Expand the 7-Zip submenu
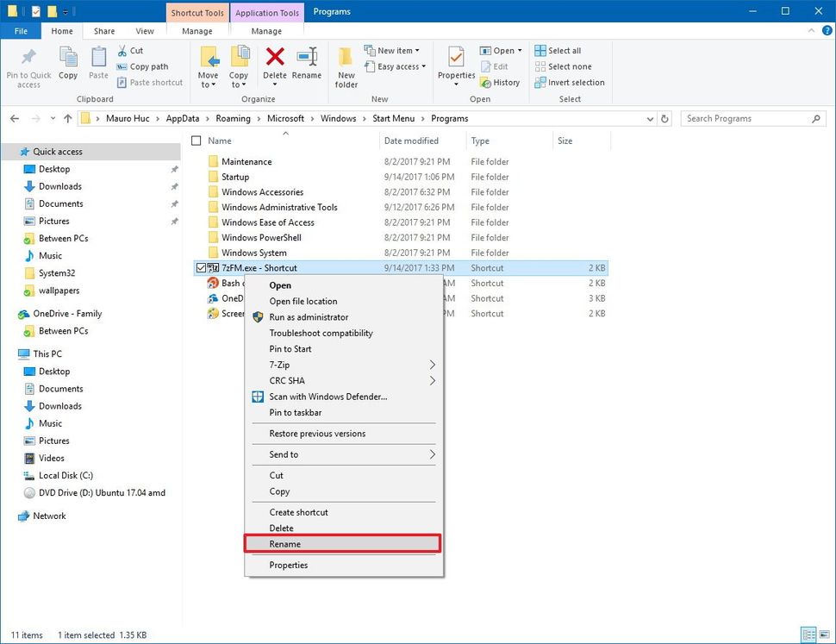 [x=345, y=365]
